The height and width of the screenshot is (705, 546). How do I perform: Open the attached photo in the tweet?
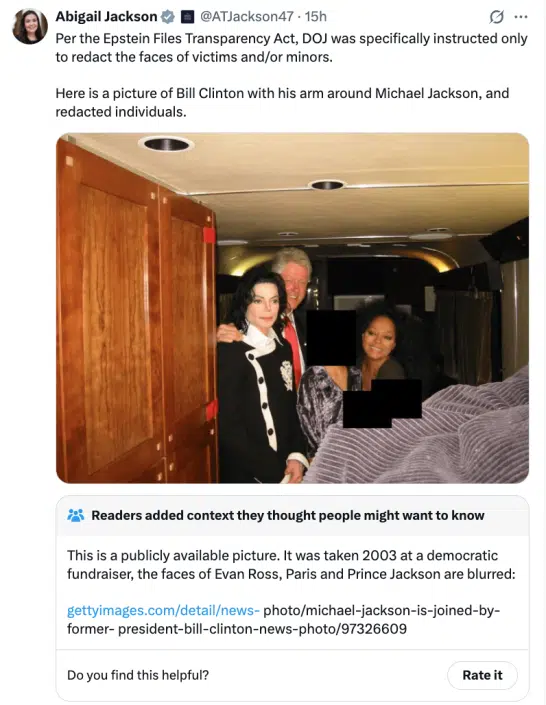point(292,308)
